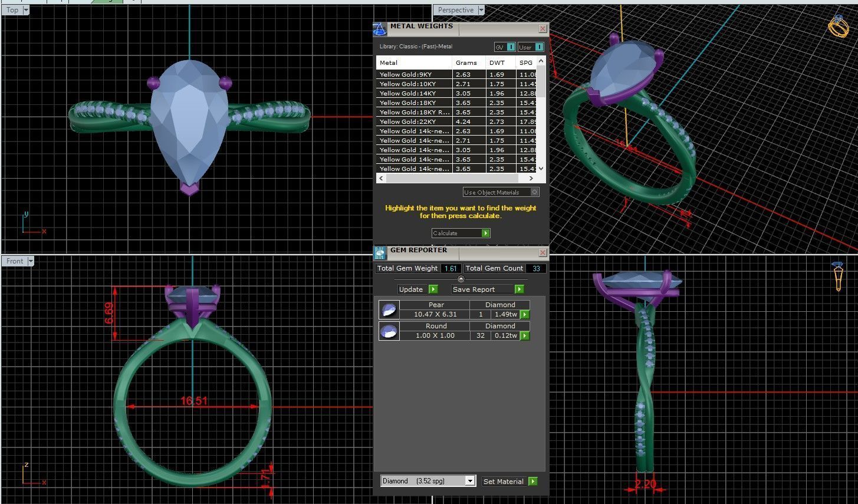This screenshot has height=504, width=858.
Task: Click the Metal column header
Action: coord(414,62)
